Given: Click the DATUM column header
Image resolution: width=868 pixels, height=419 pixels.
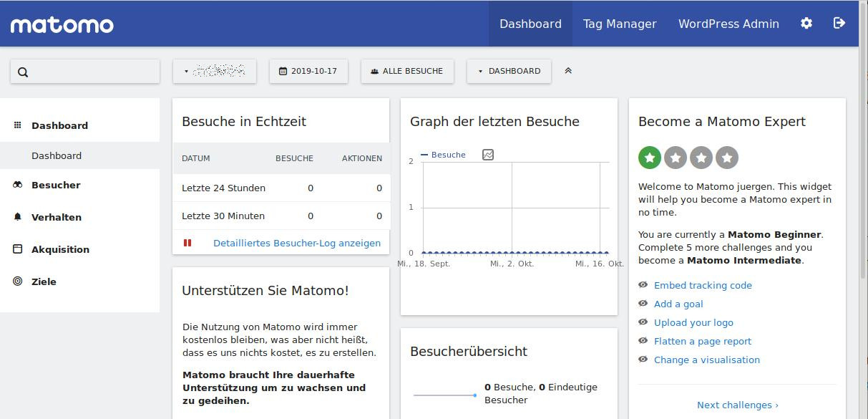Looking at the screenshot, I should point(196,158).
